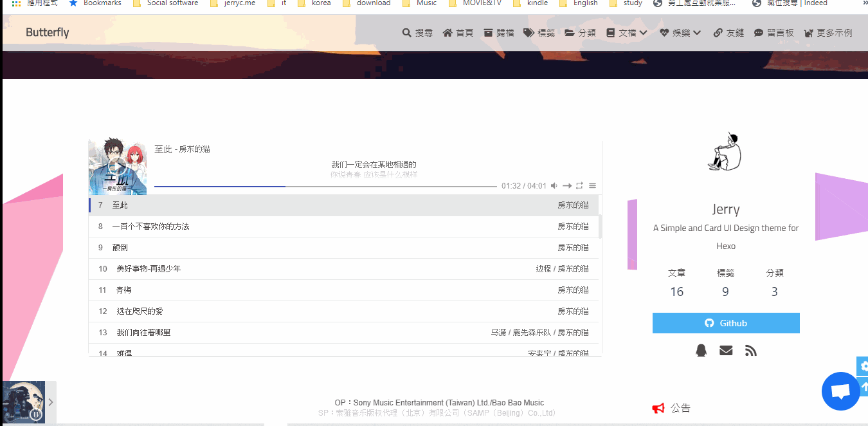Click the email envelope icon
Viewport: 868px width, 426px height.
pos(726,350)
